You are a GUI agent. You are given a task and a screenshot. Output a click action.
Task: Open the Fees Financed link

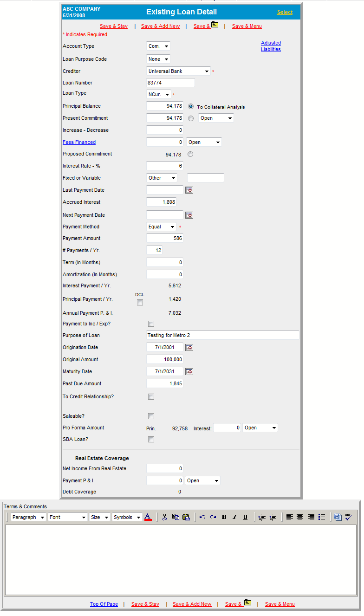79,142
